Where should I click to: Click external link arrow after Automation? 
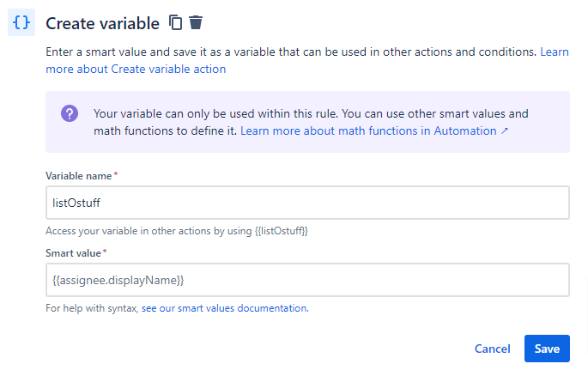(505, 131)
